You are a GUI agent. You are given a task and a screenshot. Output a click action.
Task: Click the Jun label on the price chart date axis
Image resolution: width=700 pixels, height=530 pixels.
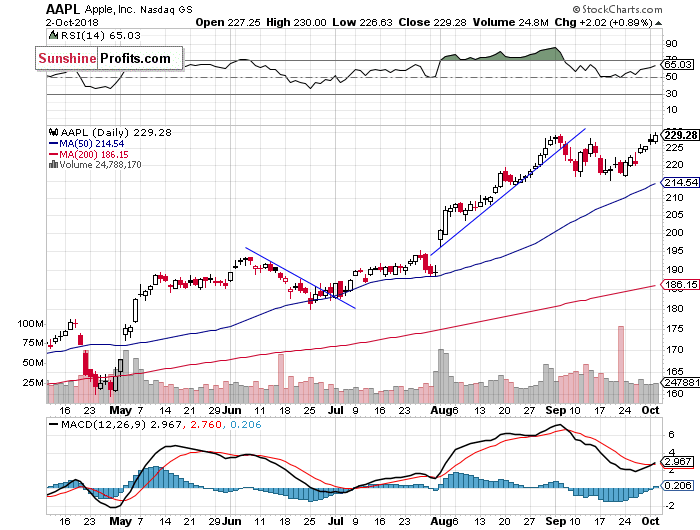click(x=231, y=410)
